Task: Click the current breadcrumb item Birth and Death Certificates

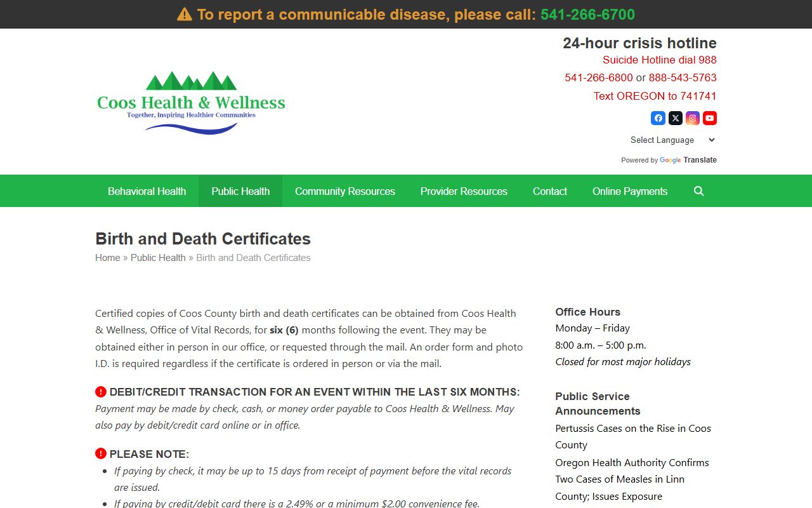Action: [x=253, y=258]
